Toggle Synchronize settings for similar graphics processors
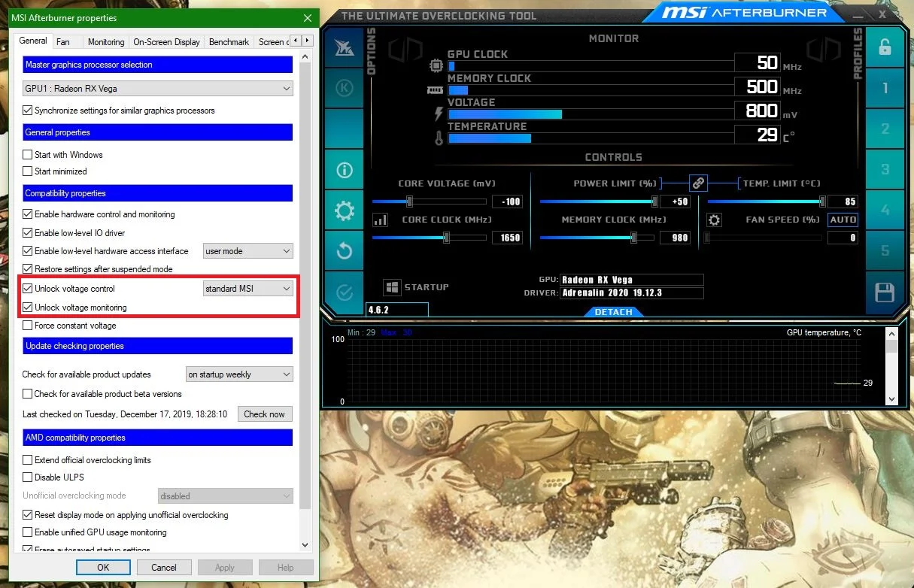The width and height of the screenshot is (914, 588). coord(28,111)
